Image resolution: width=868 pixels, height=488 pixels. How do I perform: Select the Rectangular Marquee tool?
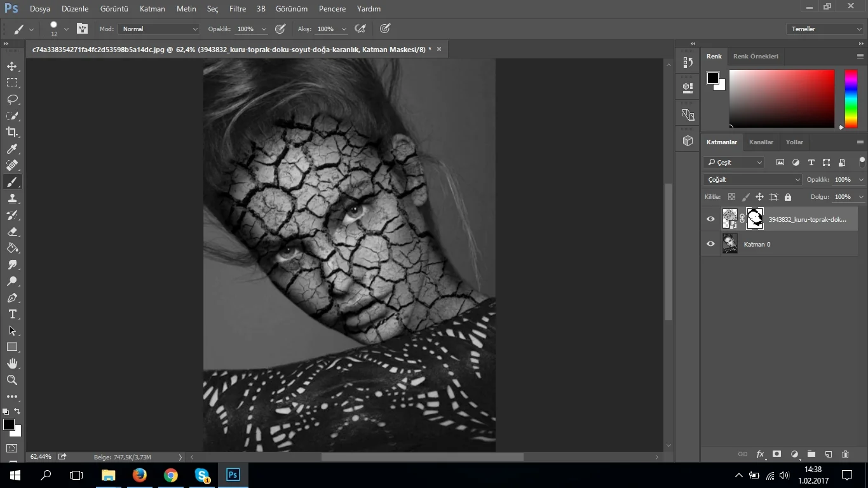pos(12,83)
